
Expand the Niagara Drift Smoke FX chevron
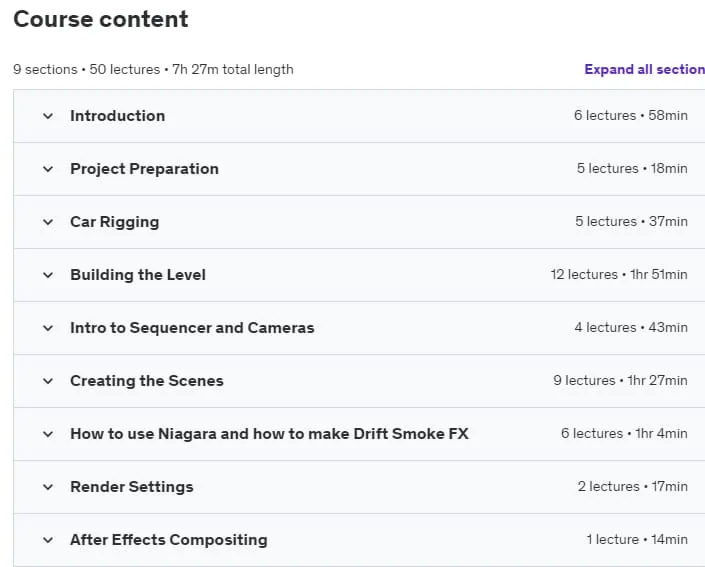tap(48, 434)
